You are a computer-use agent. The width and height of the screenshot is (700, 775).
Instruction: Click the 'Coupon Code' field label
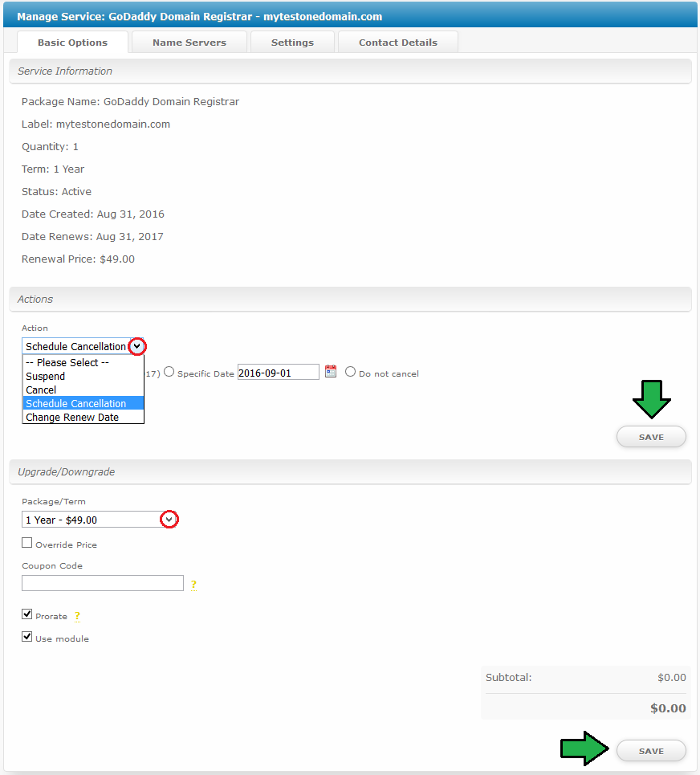click(x=52, y=566)
